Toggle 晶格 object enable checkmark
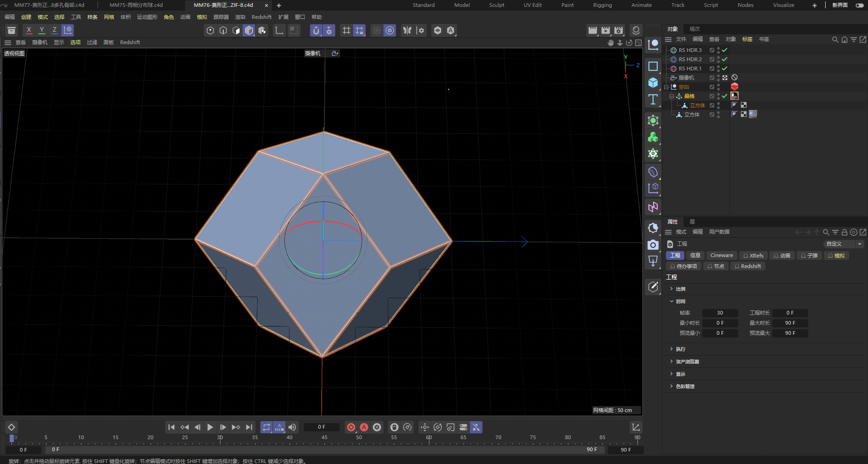Screen dimensions: 868x464 (x=725, y=96)
